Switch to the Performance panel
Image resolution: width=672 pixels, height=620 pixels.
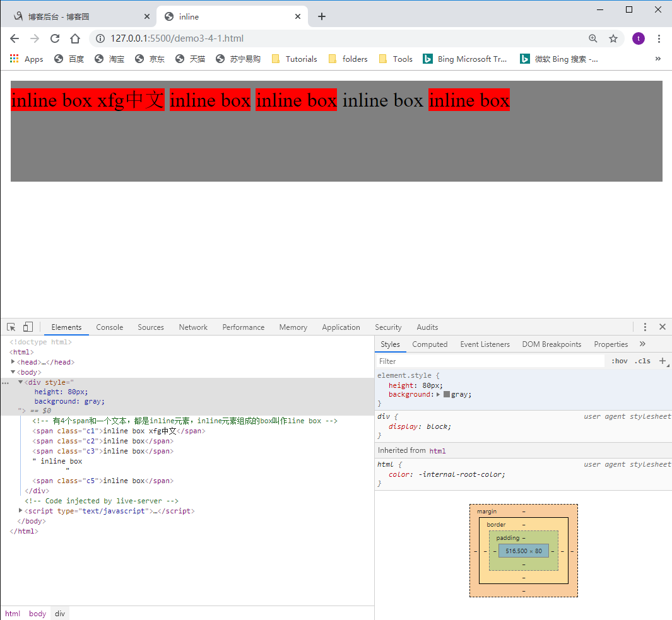tap(243, 327)
